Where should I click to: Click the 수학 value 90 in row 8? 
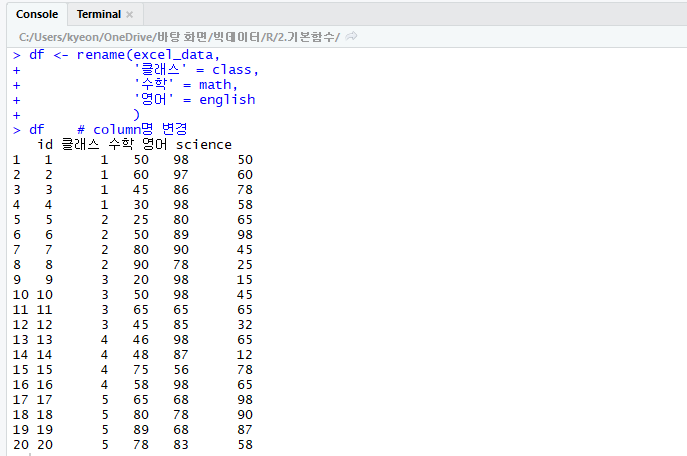tap(141, 265)
